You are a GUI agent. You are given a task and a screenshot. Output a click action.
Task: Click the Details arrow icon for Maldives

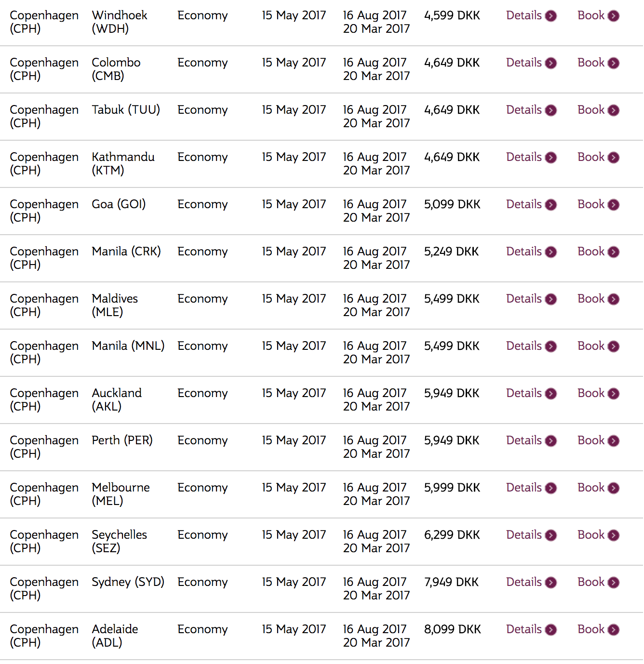coord(551,299)
